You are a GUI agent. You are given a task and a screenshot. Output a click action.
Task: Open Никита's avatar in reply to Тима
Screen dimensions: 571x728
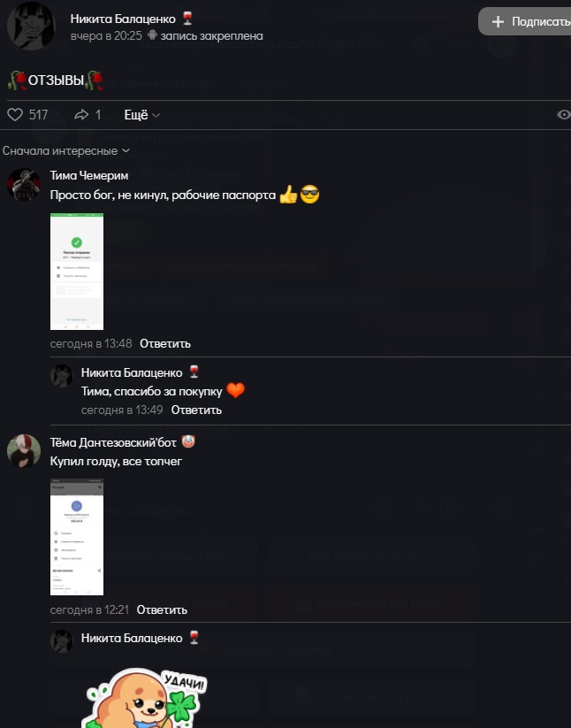62,376
